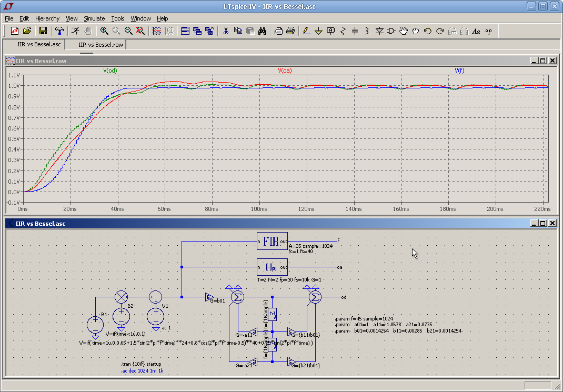Image resolution: width=563 pixels, height=392 pixels.
Task: Select the Cut scissors tool
Action: tap(226, 31)
